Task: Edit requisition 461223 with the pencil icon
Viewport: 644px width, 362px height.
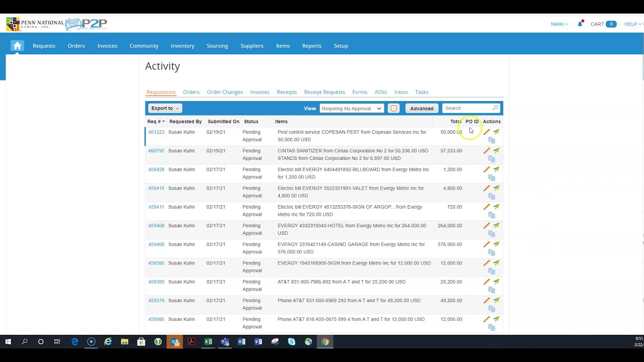Action: tap(487, 132)
